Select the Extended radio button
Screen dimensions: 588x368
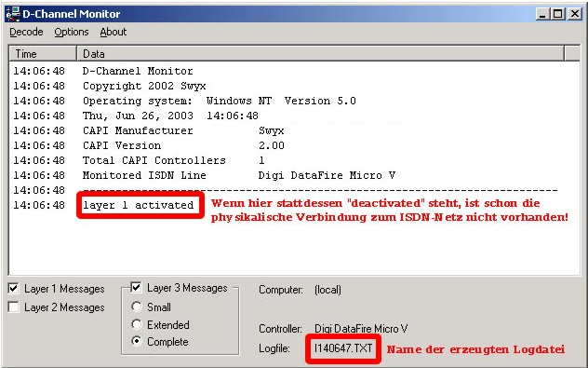tap(137, 324)
